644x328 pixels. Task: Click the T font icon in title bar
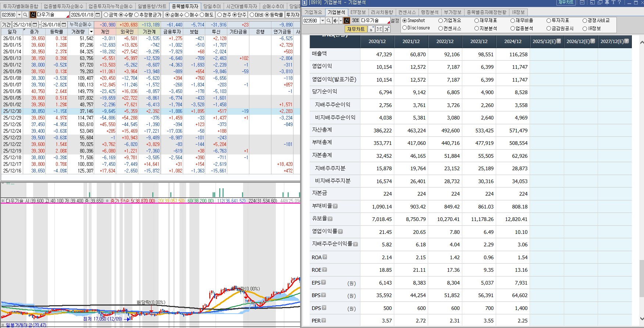point(613,2)
